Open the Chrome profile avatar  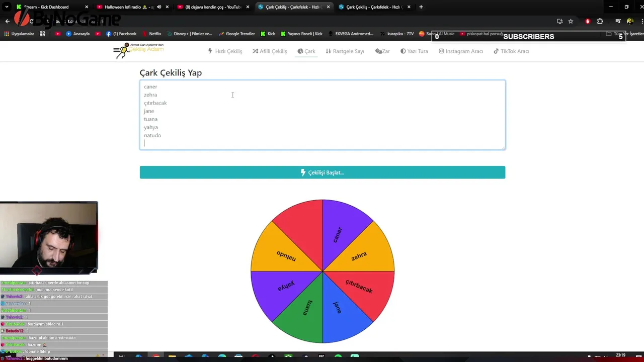point(630,21)
